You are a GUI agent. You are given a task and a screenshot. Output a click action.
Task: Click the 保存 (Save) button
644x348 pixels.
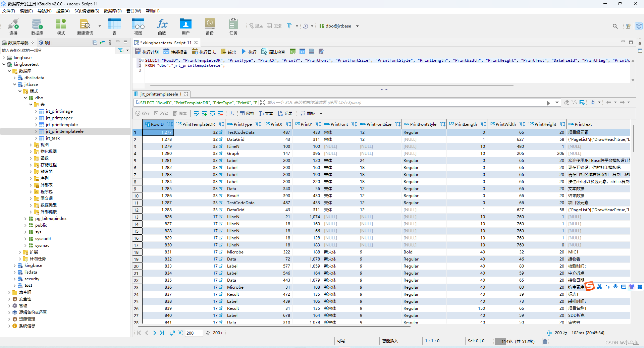[x=143, y=113]
